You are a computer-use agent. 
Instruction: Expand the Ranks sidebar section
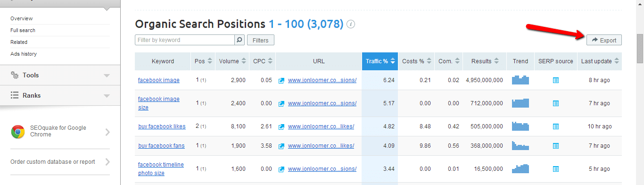tap(60, 95)
